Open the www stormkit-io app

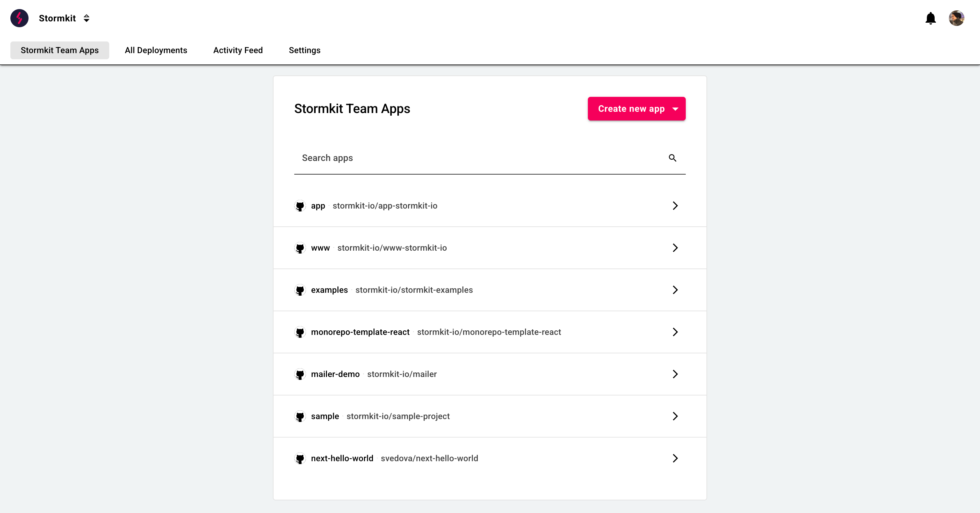(x=490, y=247)
